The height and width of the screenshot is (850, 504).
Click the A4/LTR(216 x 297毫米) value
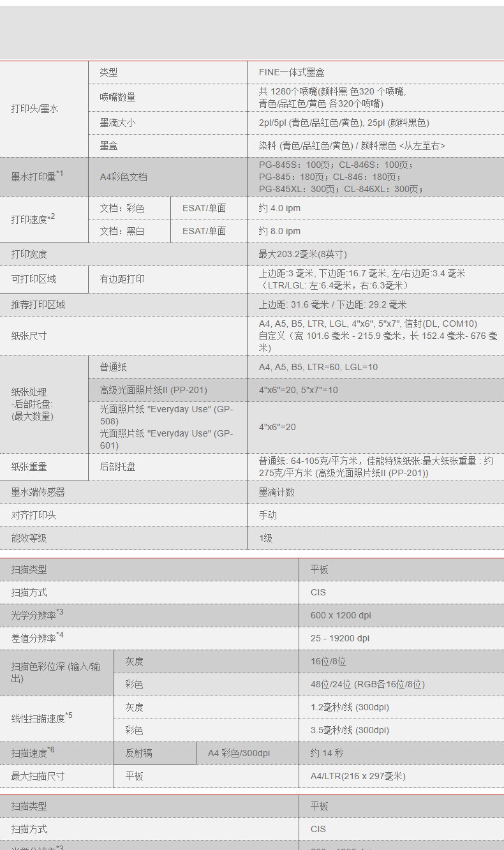click(x=358, y=776)
